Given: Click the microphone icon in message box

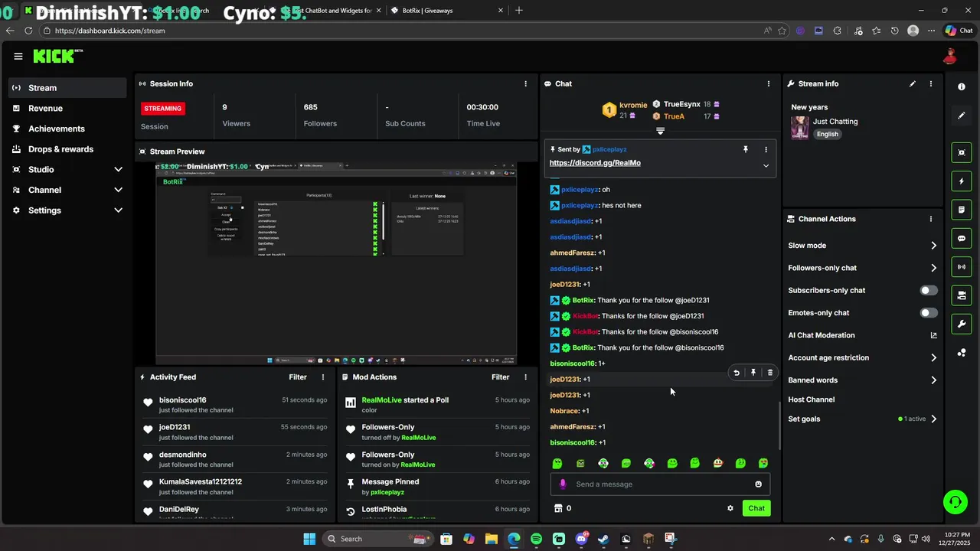Looking at the screenshot, I should [563, 484].
